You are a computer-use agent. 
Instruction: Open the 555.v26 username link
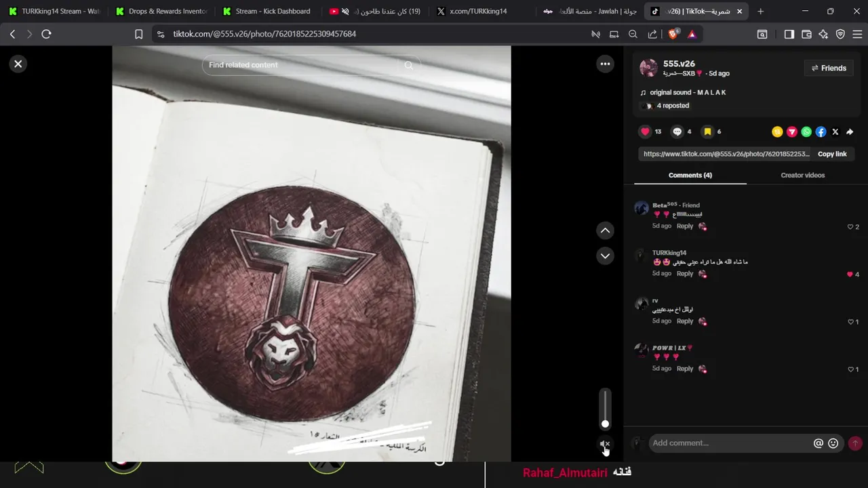pyautogui.click(x=679, y=64)
